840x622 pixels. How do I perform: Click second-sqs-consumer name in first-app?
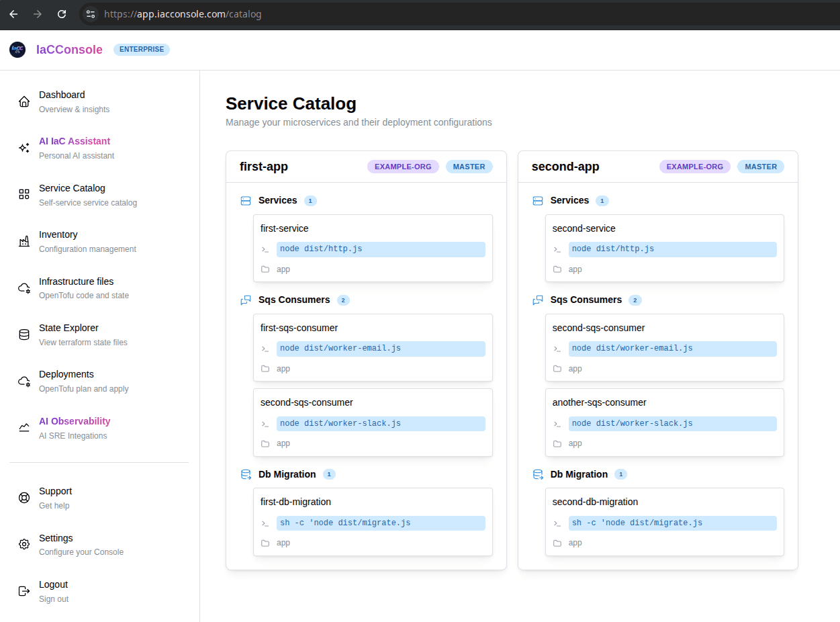tap(307, 402)
